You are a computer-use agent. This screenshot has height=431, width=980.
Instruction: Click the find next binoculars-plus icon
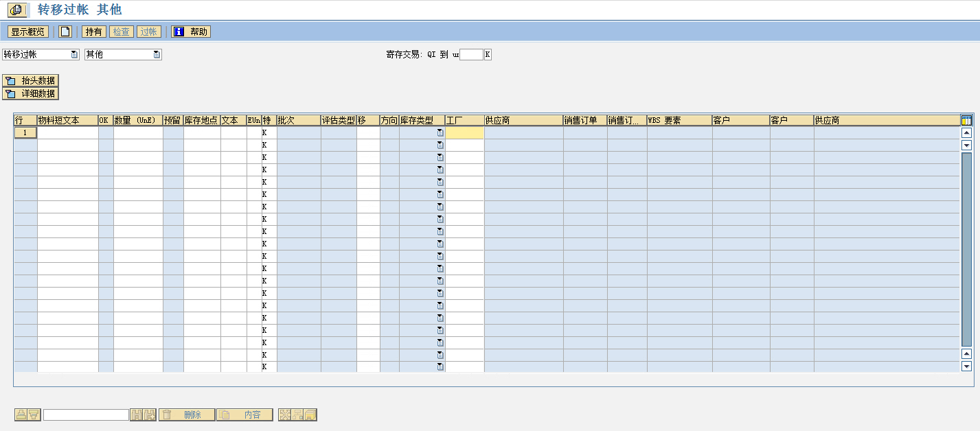coord(150,415)
